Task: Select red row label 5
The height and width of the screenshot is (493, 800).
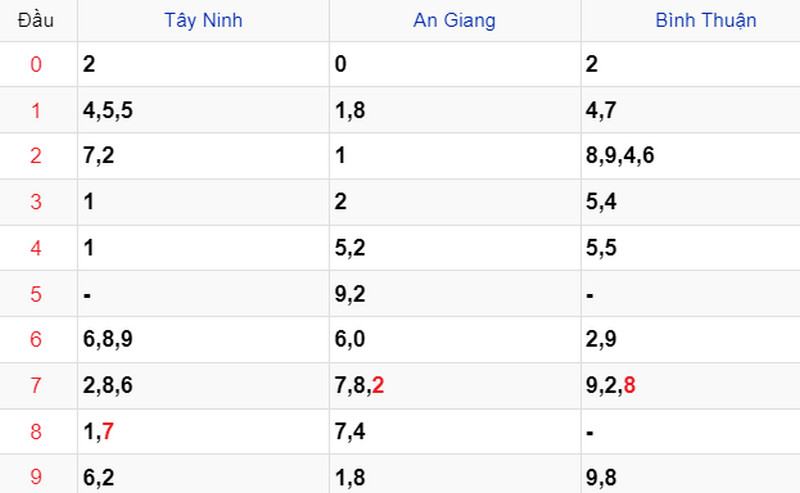Action: coord(37,295)
